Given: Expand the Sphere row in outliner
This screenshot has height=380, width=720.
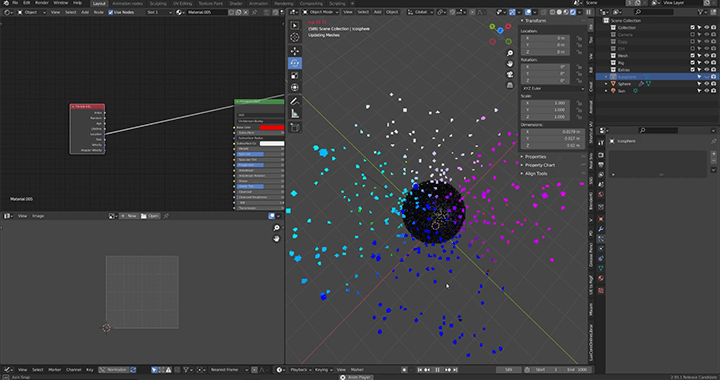Looking at the screenshot, I should point(606,84).
